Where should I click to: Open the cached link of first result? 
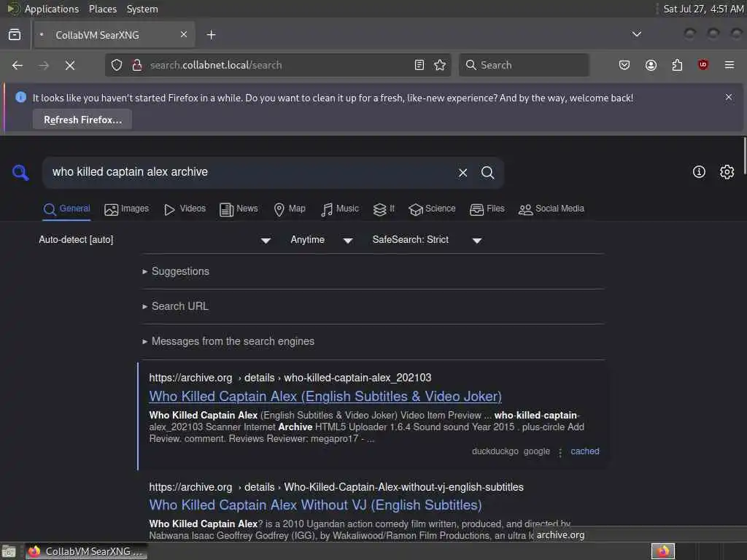click(x=585, y=451)
